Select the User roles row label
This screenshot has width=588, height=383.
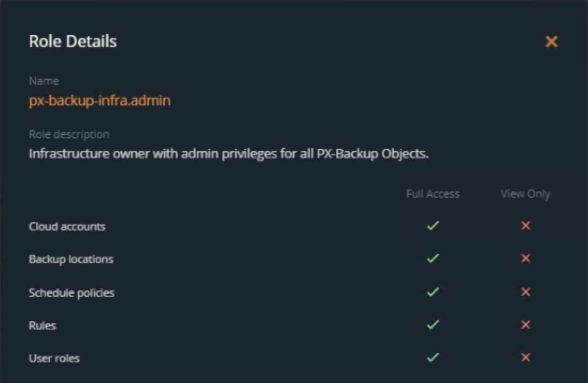point(54,358)
